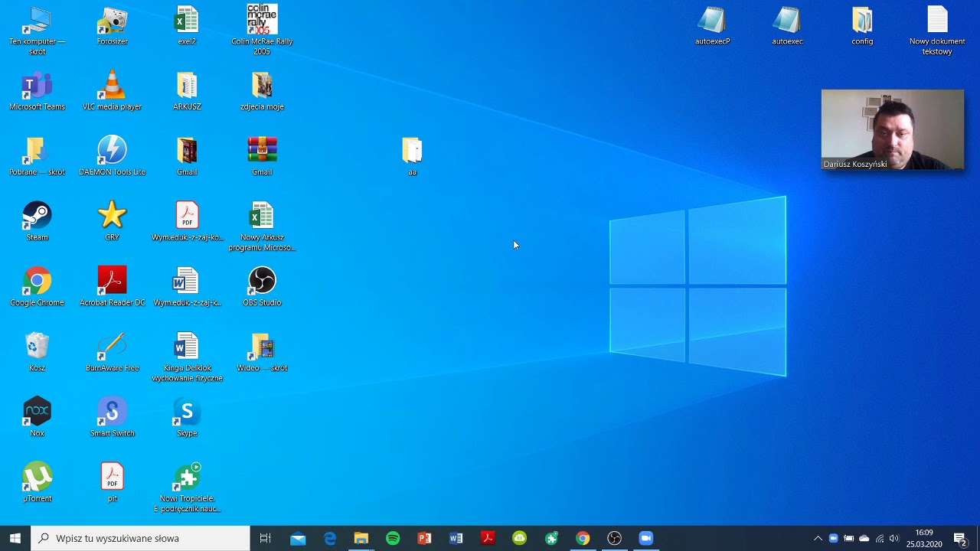Open the battery status tray icon
The image size is (980, 551).
pos(849,538)
